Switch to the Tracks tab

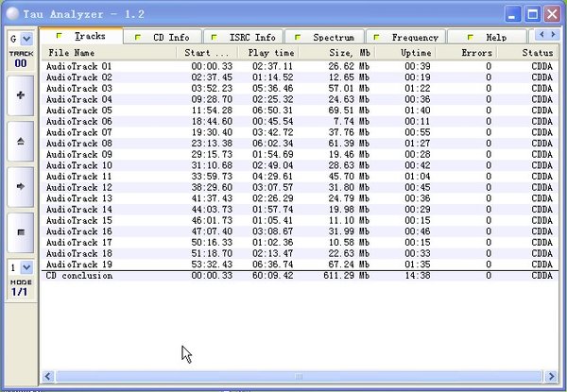(x=81, y=36)
